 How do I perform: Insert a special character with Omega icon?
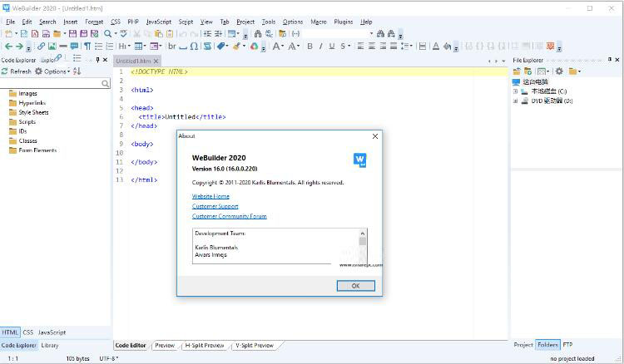tap(194, 46)
